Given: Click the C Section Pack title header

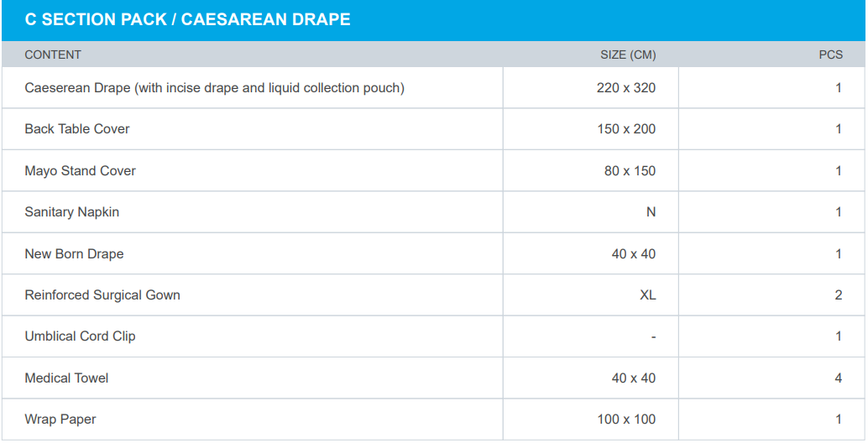Looking at the screenshot, I should tap(187, 19).
